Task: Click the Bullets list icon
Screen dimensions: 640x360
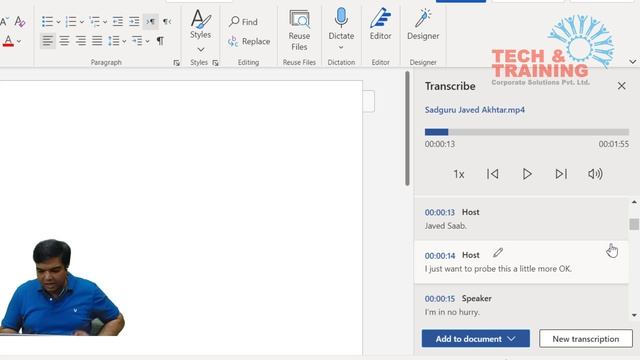Action: point(47,22)
